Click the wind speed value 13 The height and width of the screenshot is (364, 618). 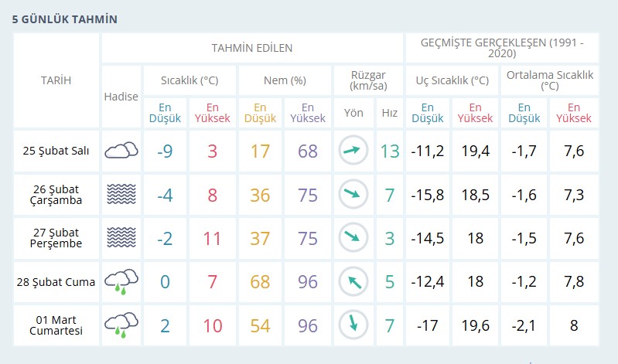(390, 151)
